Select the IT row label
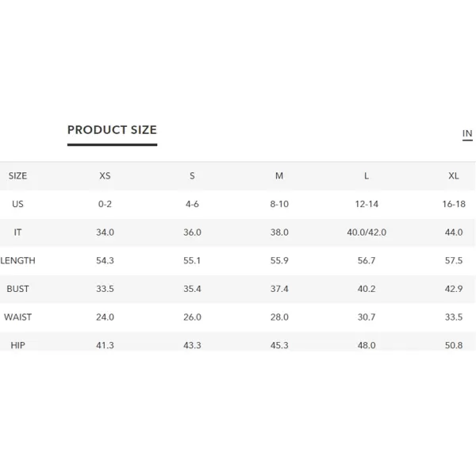 coord(17,232)
